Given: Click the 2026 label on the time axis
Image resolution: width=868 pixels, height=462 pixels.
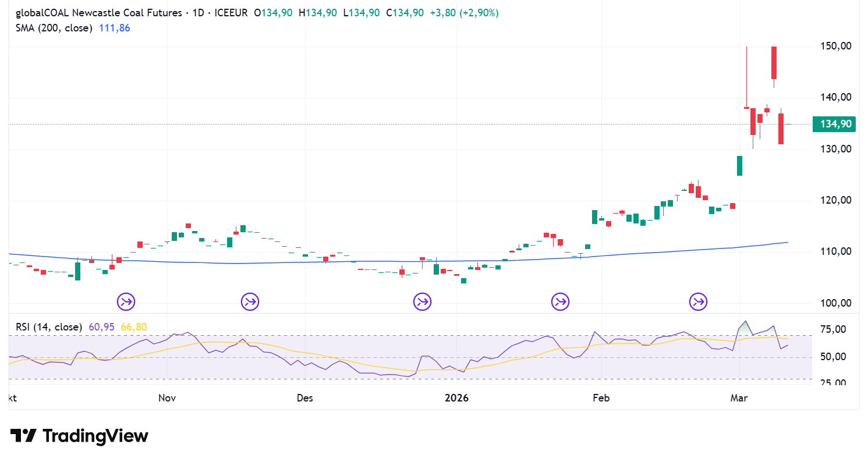Looking at the screenshot, I should 456,399.
